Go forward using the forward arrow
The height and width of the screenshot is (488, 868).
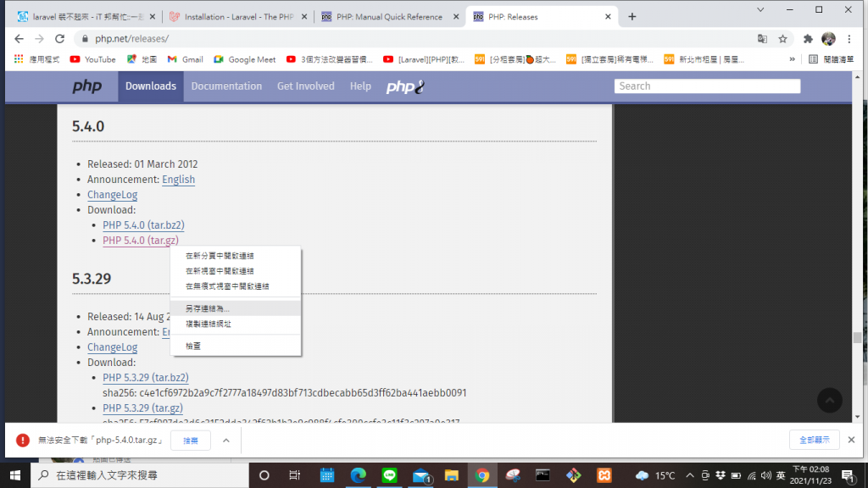[x=39, y=39]
